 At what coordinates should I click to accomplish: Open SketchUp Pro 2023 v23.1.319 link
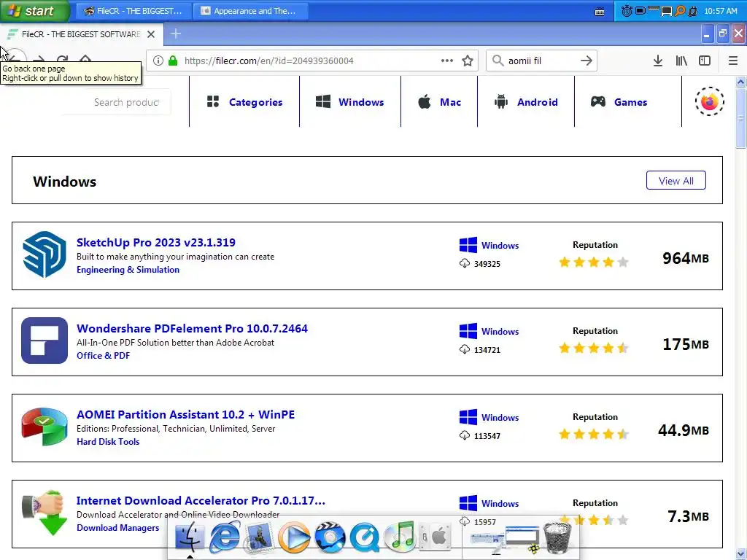[x=156, y=242]
